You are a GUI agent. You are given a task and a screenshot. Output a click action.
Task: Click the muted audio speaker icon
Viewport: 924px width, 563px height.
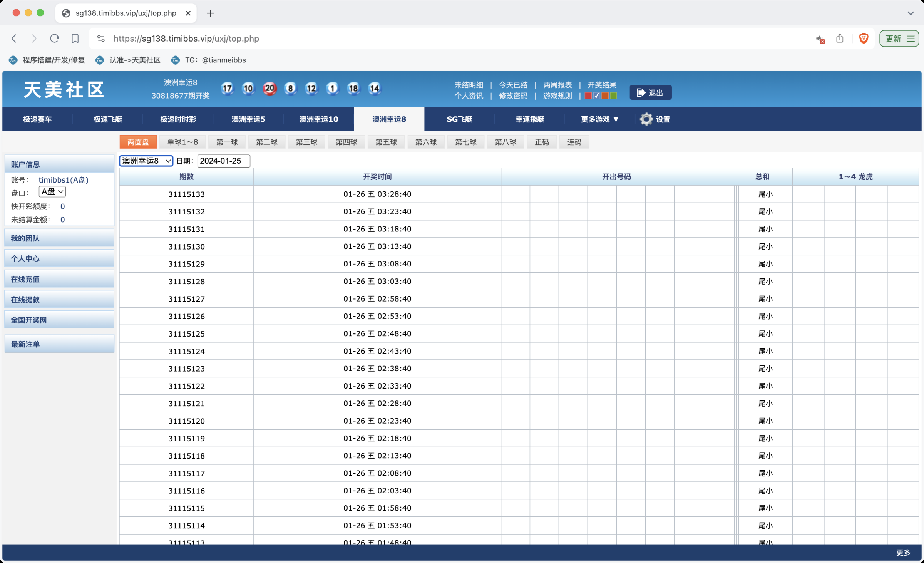[x=820, y=39]
